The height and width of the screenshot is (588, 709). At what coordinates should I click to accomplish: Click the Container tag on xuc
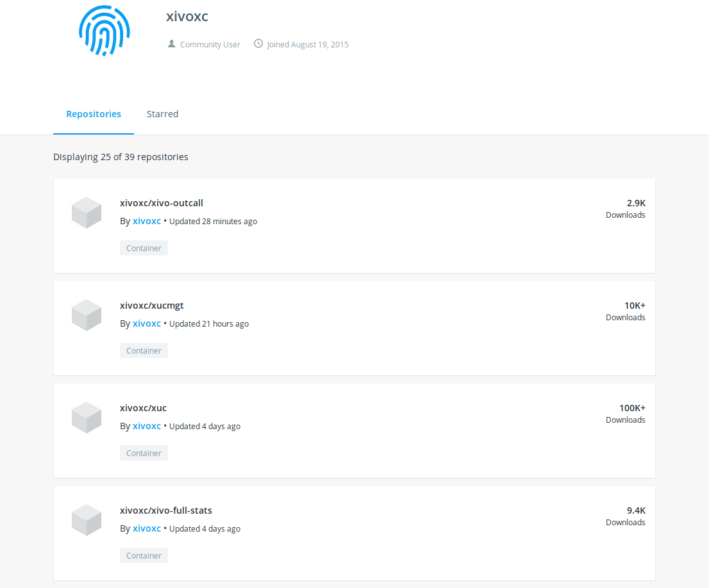(144, 453)
